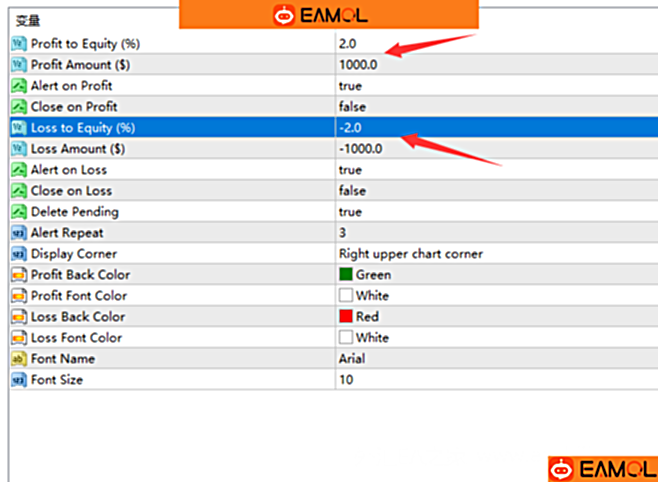This screenshot has width=658, height=482.
Task: Open the Profit Font Color White dropdown
Action: [x=372, y=296]
